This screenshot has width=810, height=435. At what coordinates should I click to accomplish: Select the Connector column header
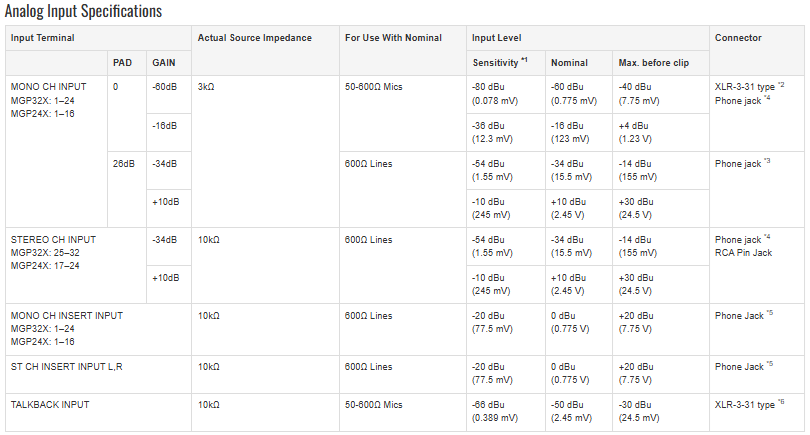click(x=738, y=38)
